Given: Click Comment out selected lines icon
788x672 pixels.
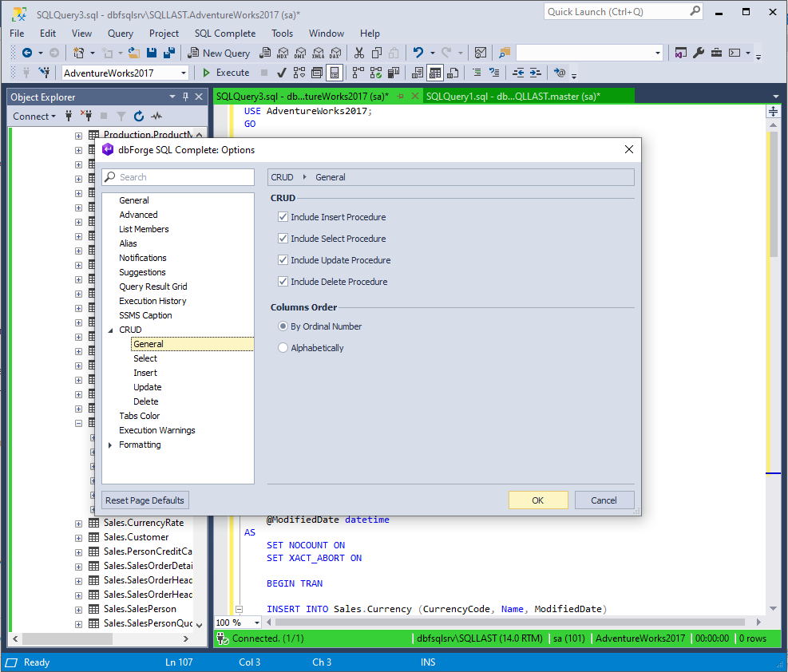Looking at the screenshot, I should pyautogui.click(x=477, y=73).
